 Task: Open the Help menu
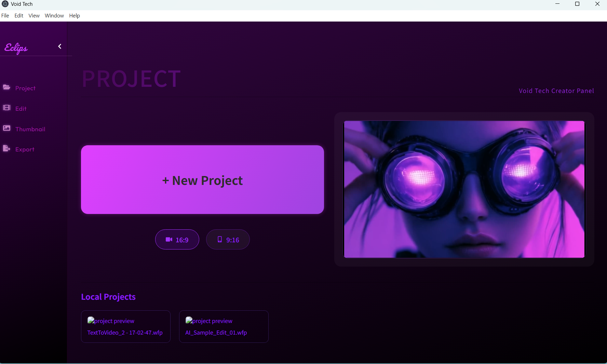pos(75,16)
